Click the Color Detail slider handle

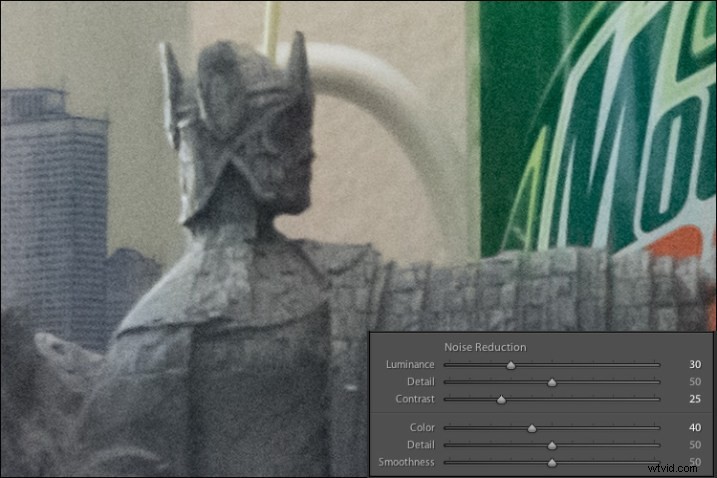(x=552, y=446)
